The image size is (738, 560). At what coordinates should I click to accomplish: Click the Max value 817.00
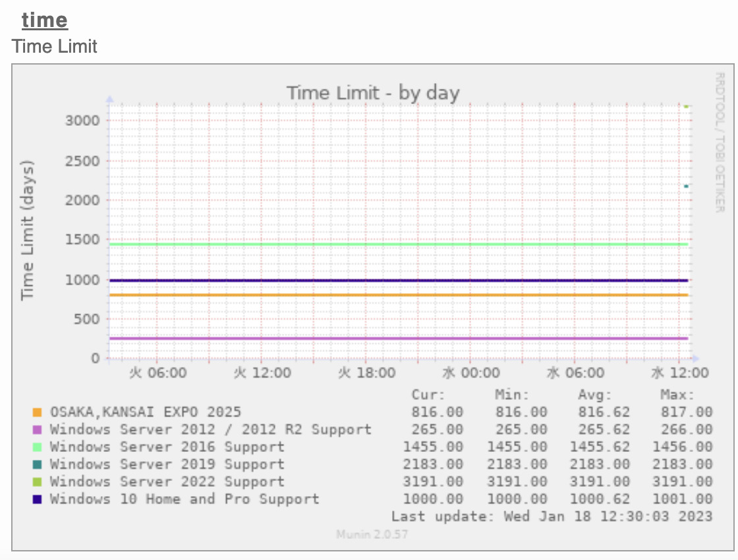687,412
